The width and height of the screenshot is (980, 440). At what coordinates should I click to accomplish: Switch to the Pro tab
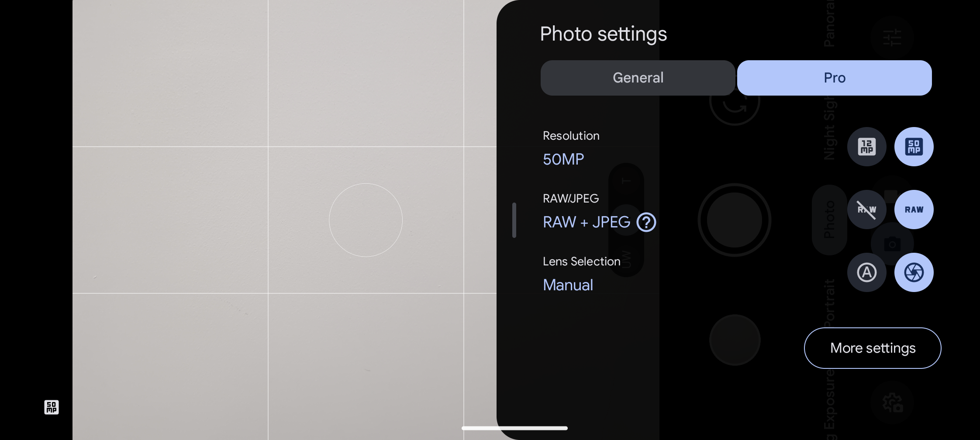834,78
